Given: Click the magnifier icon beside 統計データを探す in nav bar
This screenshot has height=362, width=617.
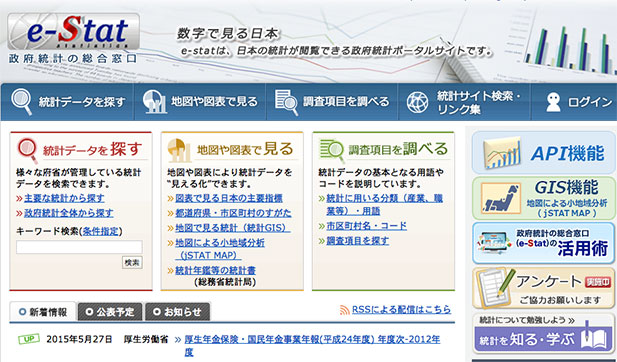Looking at the screenshot, I should click(22, 102).
